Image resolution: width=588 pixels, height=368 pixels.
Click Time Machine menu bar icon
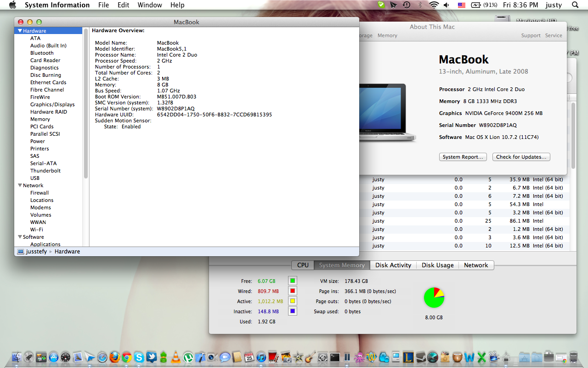pyautogui.click(x=407, y=5)
